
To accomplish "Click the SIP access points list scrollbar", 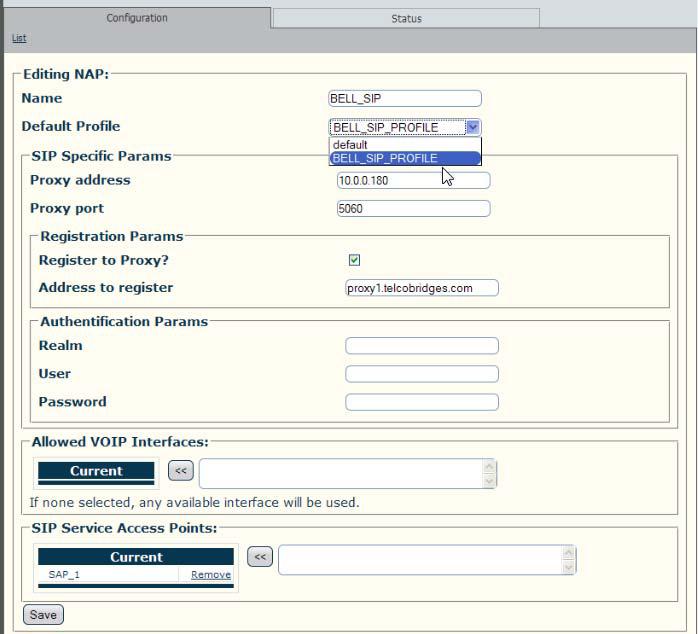I will [568, 560].
